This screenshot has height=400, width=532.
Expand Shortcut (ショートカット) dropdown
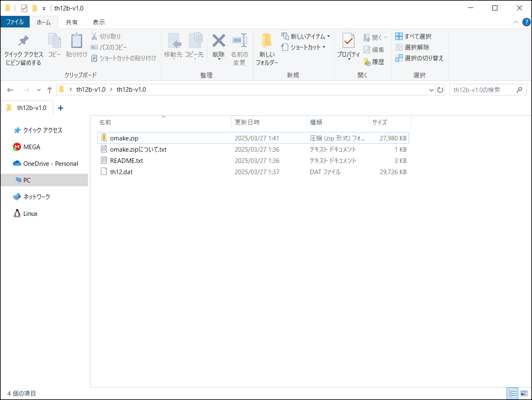coord(324,47)
